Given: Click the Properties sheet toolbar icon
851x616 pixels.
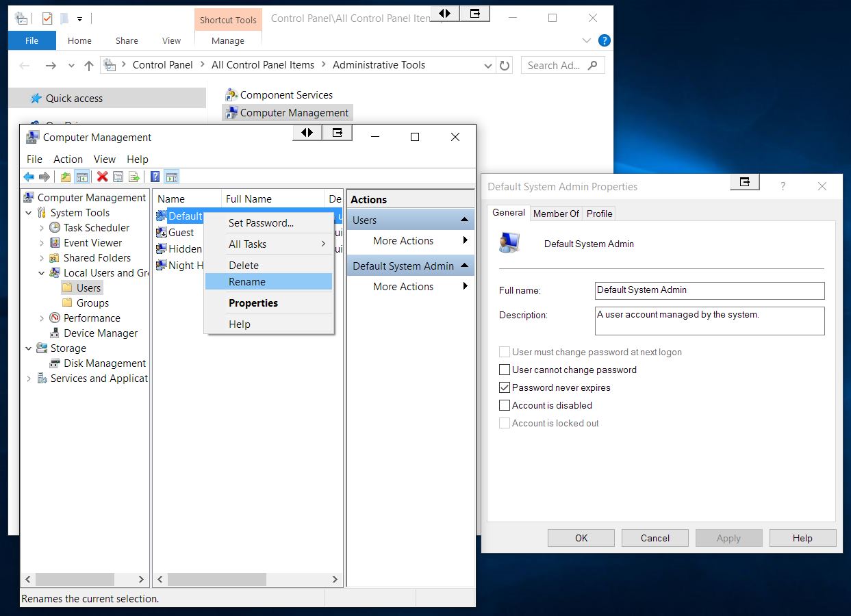Looking at the screenshot, I should [x=118, y=177].
